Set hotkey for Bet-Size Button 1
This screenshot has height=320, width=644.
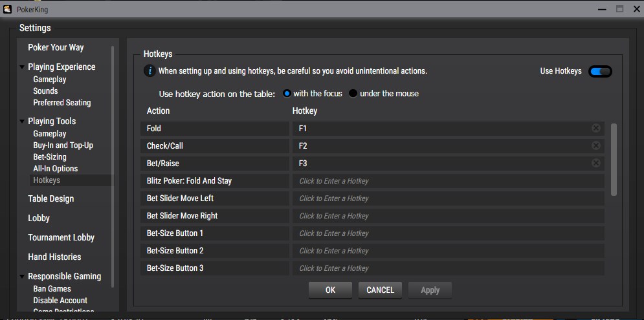pos(448,233)
